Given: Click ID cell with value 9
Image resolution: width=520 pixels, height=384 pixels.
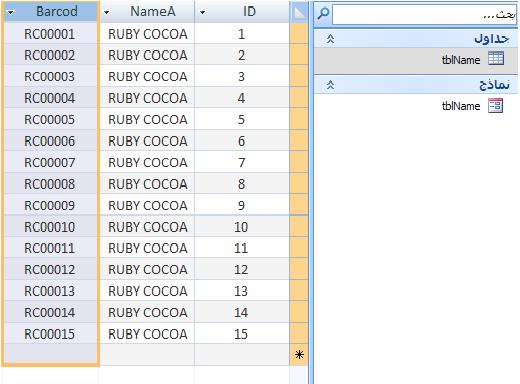Looking at the screenshot, I should [242, 205].
